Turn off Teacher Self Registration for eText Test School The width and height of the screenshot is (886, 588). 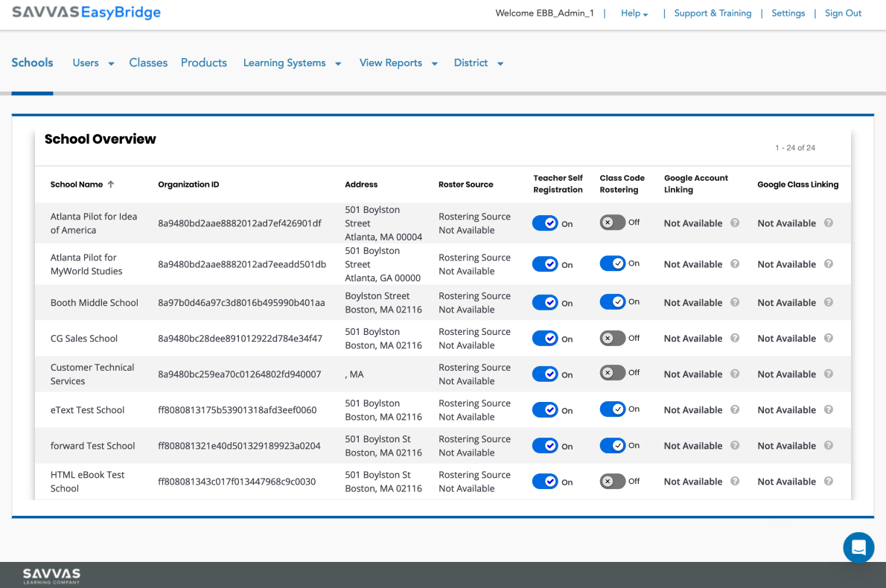(x=545, y=410)
